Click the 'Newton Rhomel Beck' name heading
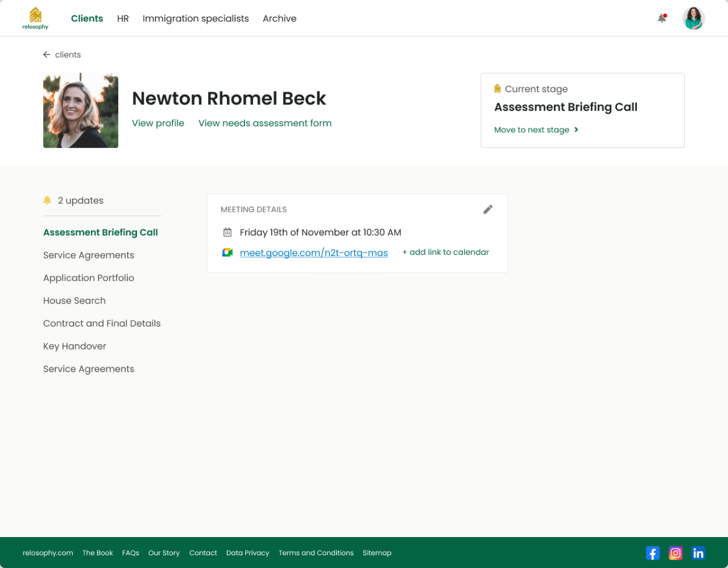 click(229, 98)
